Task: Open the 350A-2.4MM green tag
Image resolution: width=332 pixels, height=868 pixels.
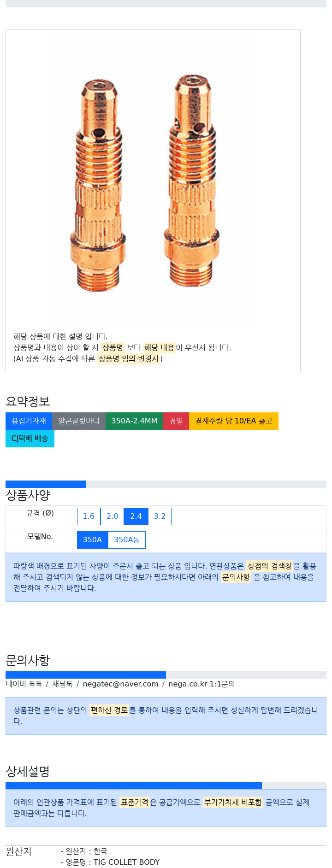Action: [x=134, y=421]
